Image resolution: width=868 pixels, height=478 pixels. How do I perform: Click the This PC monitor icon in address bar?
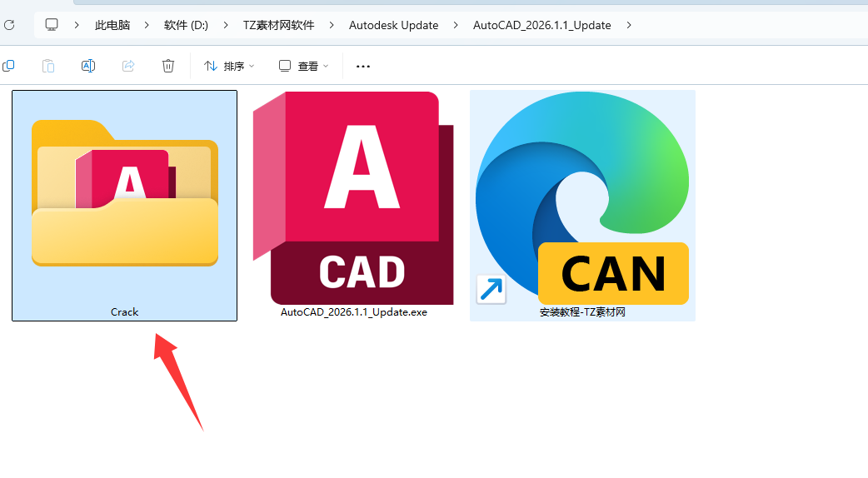coord(52,25)
